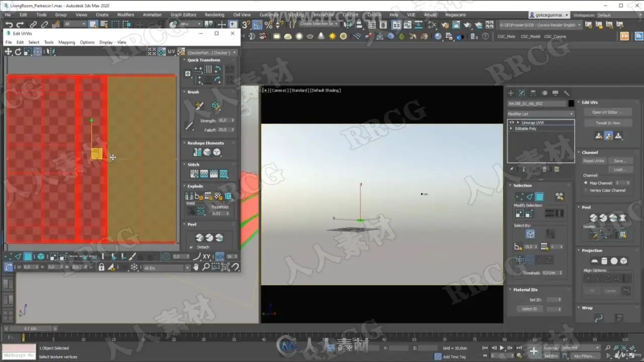Click the Reset UVWs button
The height and width of the screenshot is (362, 644).
[x=594, y=161]
